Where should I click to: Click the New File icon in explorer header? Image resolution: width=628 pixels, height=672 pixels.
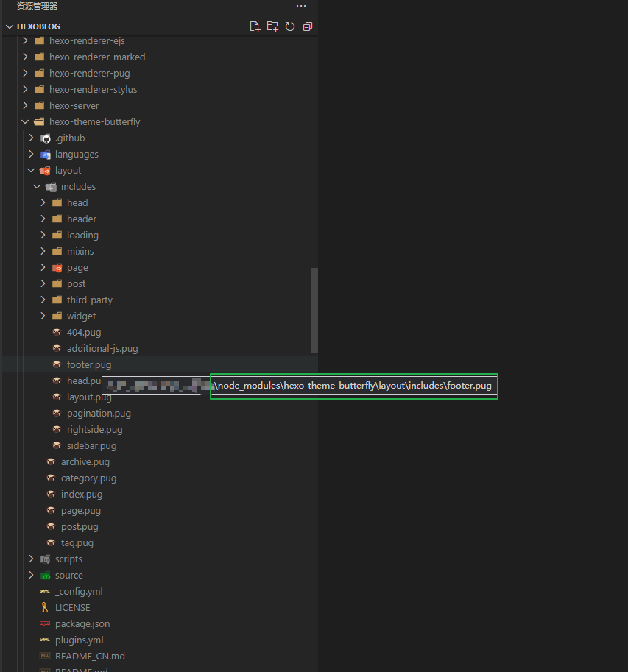point(255,26)
